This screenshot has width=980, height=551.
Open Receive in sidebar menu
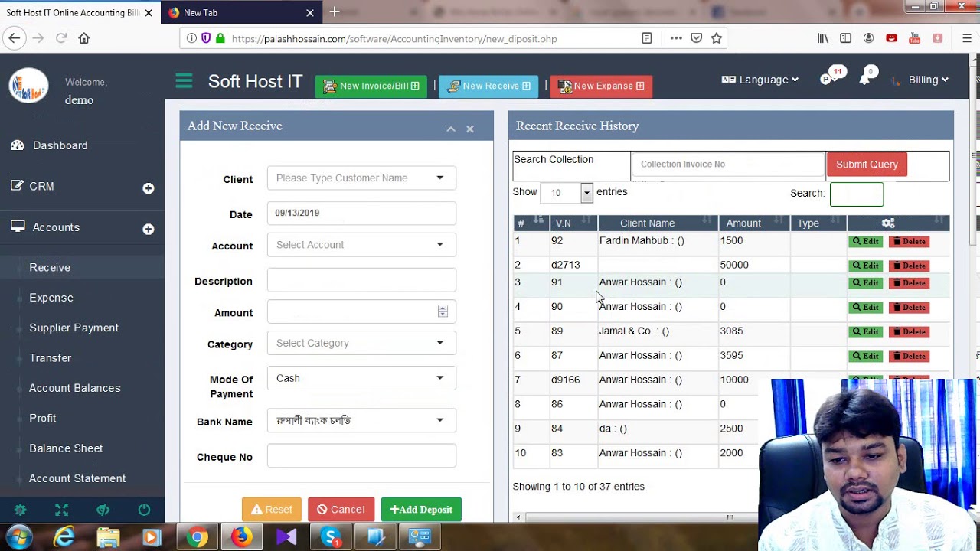[50, 267]
